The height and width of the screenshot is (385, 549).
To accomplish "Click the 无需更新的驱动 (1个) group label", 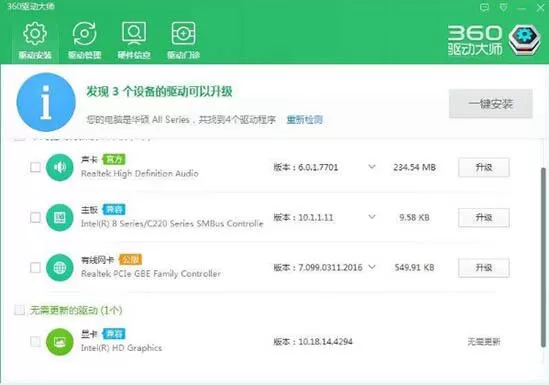I will tap(76, 310).
